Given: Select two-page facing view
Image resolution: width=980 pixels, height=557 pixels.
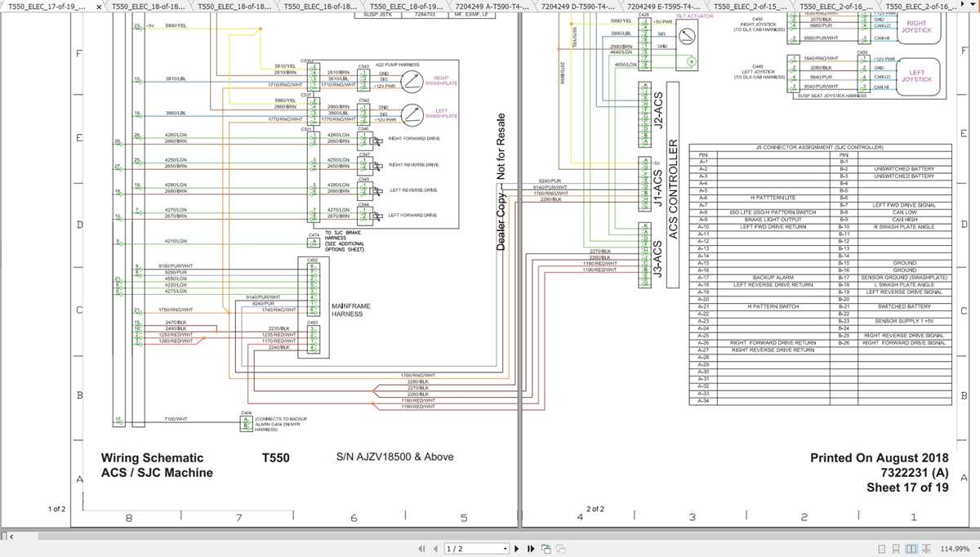Looking at the screenshot, I should (x=911, y=548).
